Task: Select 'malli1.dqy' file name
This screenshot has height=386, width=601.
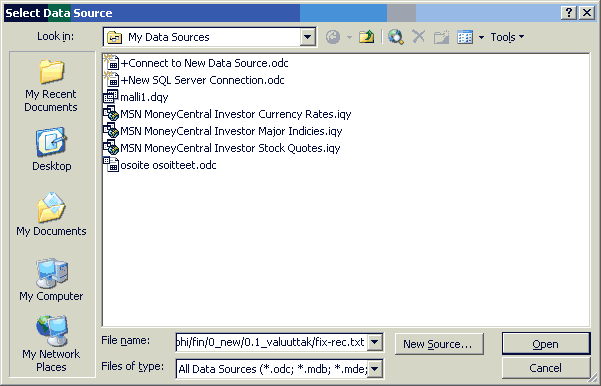Action: pyautogui.click(x=144, y=97)
